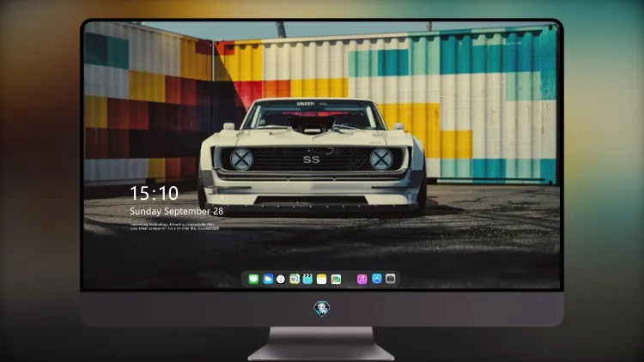
Task: Launch the clapperboard video app in dock
Action: click(307, 280)
